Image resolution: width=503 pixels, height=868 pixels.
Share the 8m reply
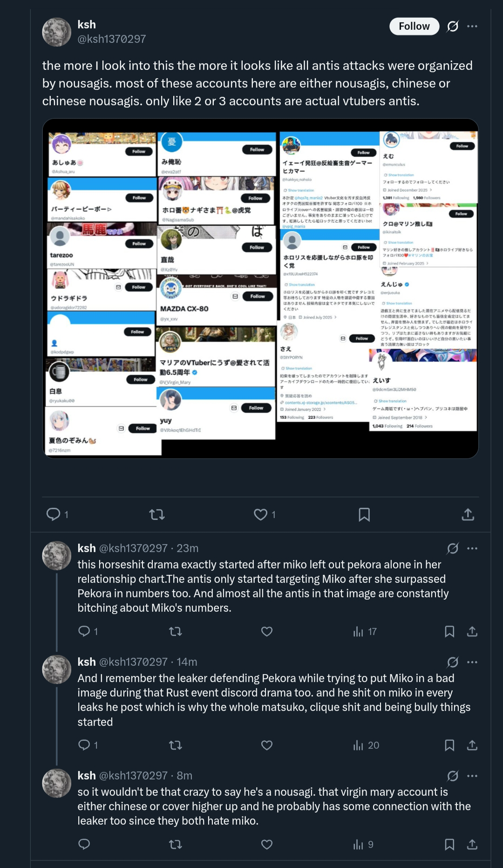[x=472, y=844]
